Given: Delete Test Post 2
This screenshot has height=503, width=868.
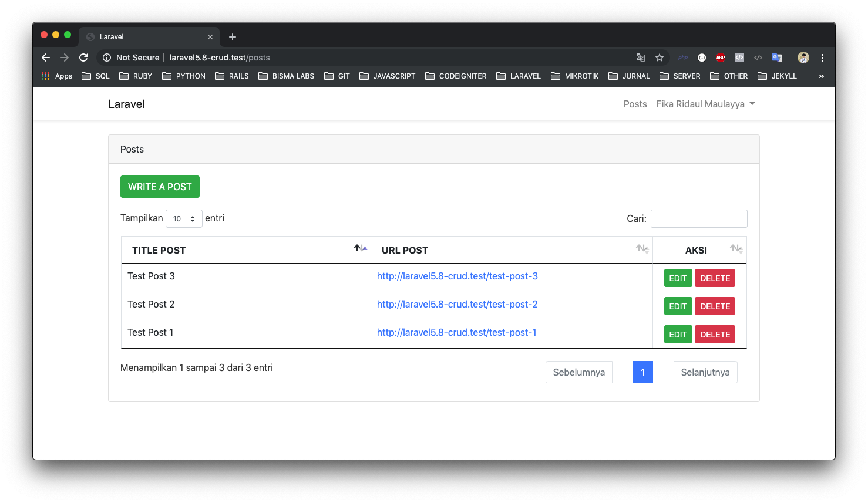Looking at the screenshot, I should pyautogui.click(x=715, y=306).
